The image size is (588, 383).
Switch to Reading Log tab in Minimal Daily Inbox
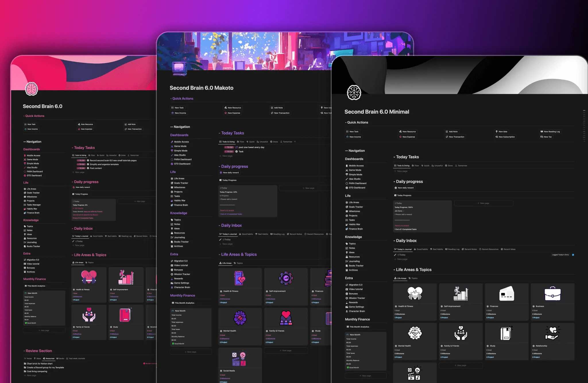point(452,249)
